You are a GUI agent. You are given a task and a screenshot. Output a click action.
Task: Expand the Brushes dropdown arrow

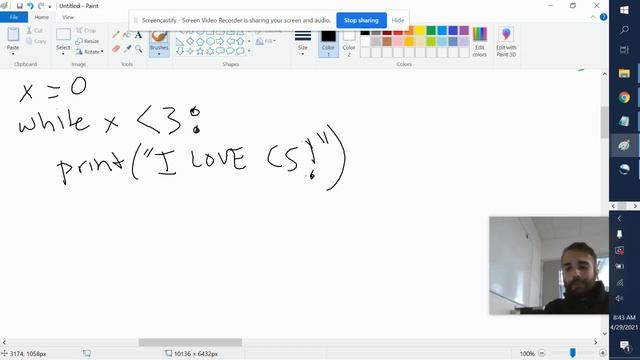[159, 54]
